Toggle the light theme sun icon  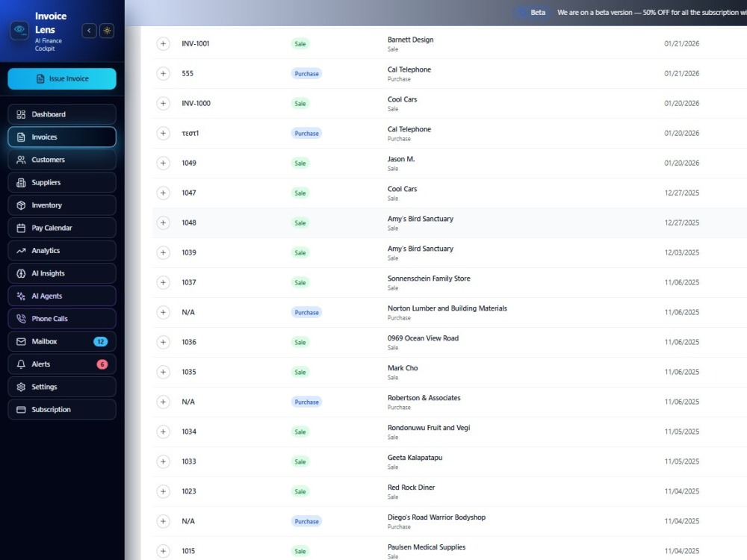click(107, 31)
